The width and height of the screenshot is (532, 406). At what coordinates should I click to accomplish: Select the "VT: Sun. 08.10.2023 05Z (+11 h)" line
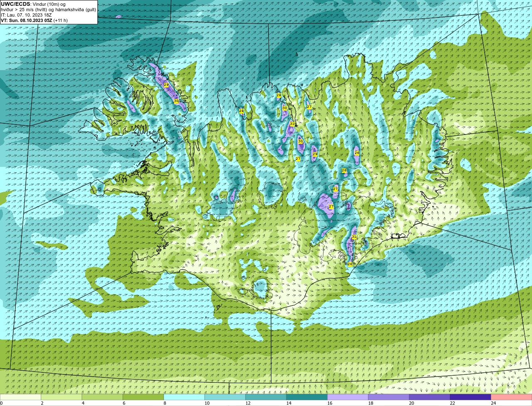tap(34, 20)
